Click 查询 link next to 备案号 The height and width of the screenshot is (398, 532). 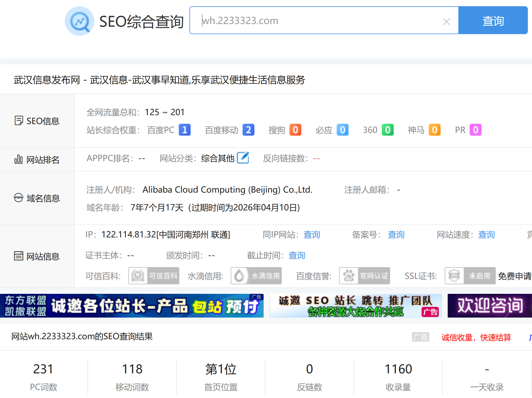click(396, 235)
